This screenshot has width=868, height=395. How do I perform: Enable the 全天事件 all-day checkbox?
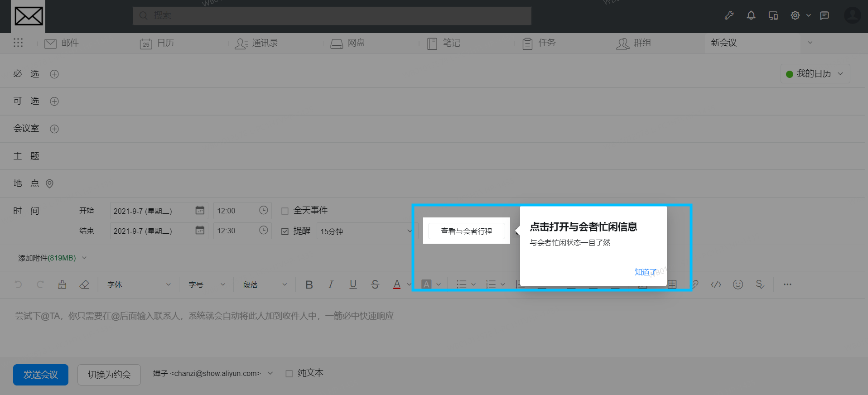click(285, 211)
